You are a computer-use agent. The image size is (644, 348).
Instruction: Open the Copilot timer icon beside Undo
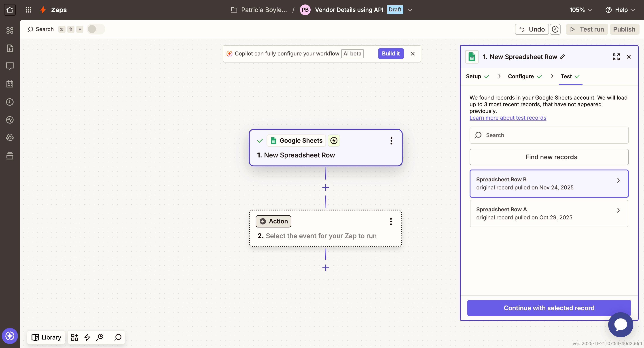tap(555, 29)
